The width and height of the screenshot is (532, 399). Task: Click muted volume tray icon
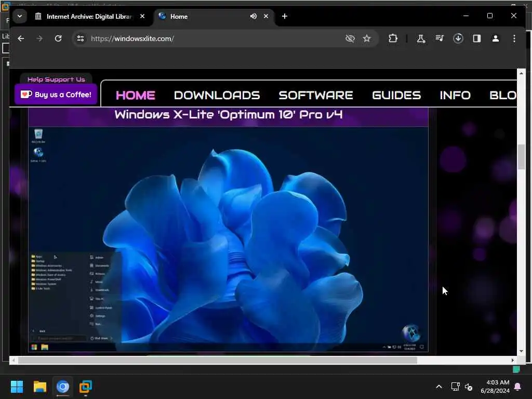pyautogui.click(x=469, y=387)
